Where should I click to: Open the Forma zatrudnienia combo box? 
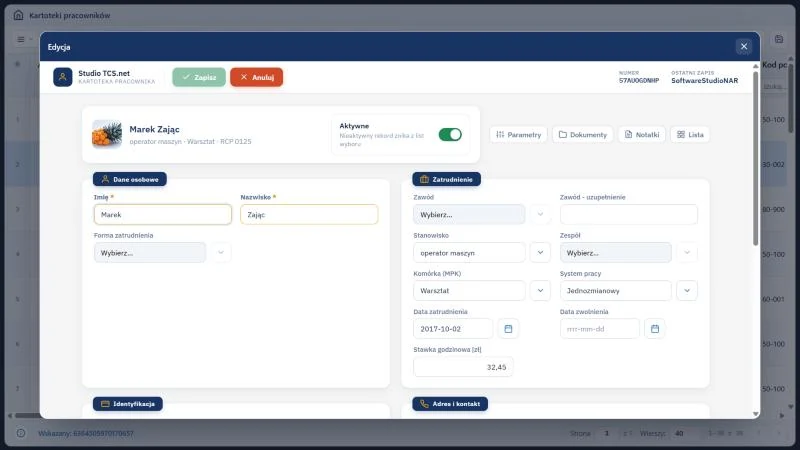click(x=150, y=253)
